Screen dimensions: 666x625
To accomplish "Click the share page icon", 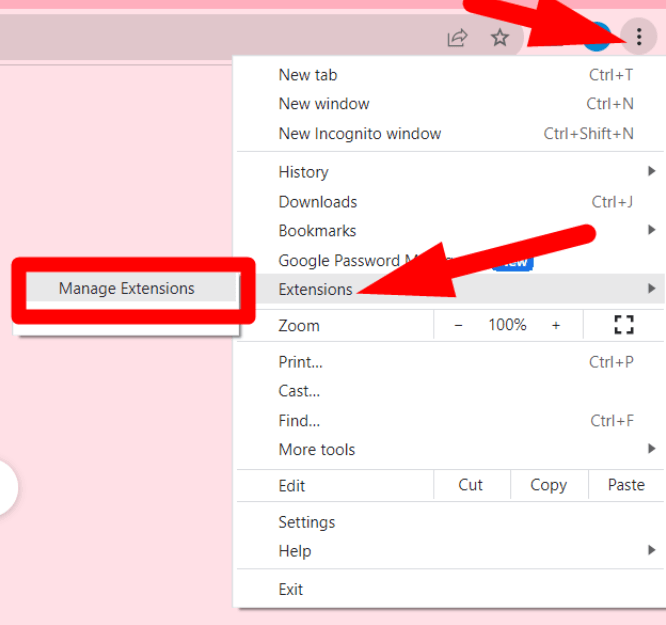I will pos(457,38).
